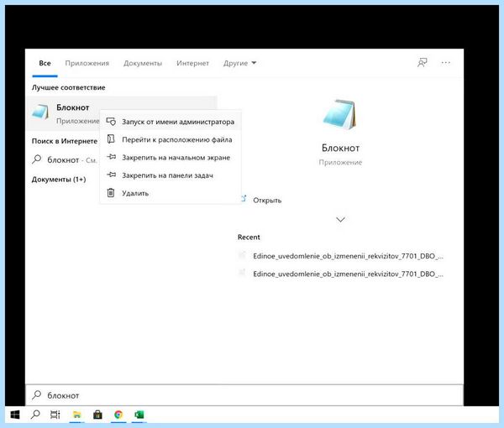Expand more actions with the chevron arrow
The width and height of the screenshot is (504, 428).
[x=340, y=220]
